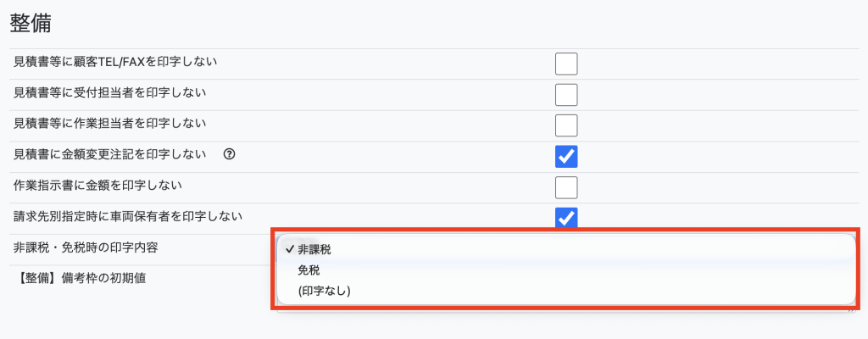This screenshot has width=868, height=339.
Task: Click the 見積書等に受付担当者を印字しない label
Action: (x=110, y=92)
